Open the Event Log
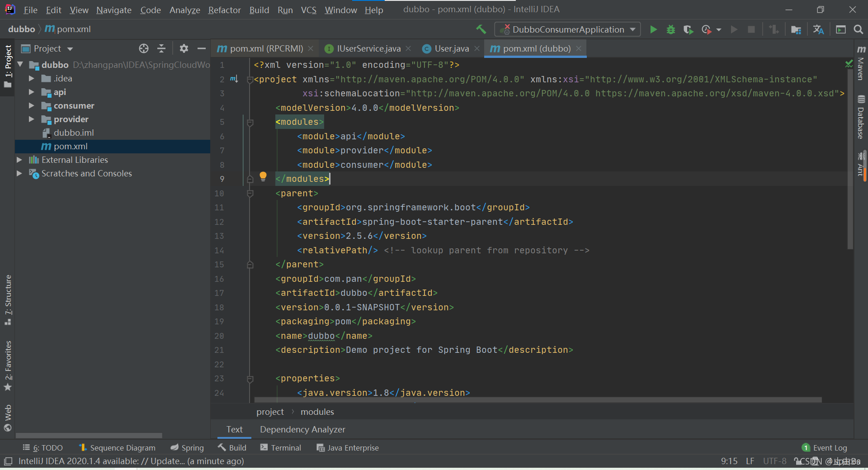868x470 pixels. (825, 448)
